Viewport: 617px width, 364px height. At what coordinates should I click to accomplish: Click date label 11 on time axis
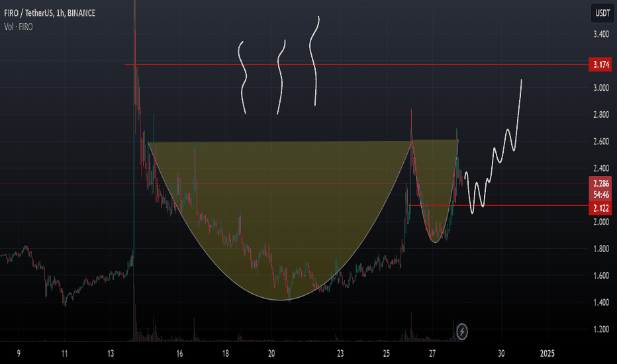pos(64,353)
